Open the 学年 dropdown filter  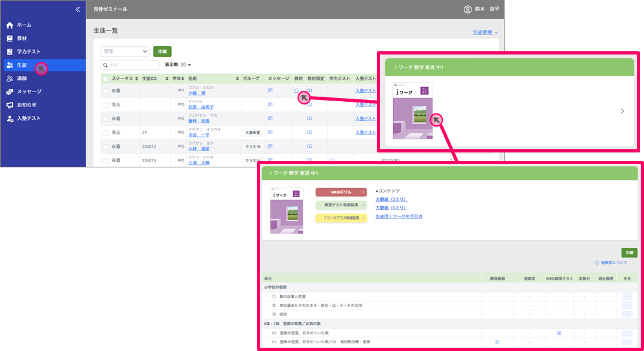[x=125, y=51]
